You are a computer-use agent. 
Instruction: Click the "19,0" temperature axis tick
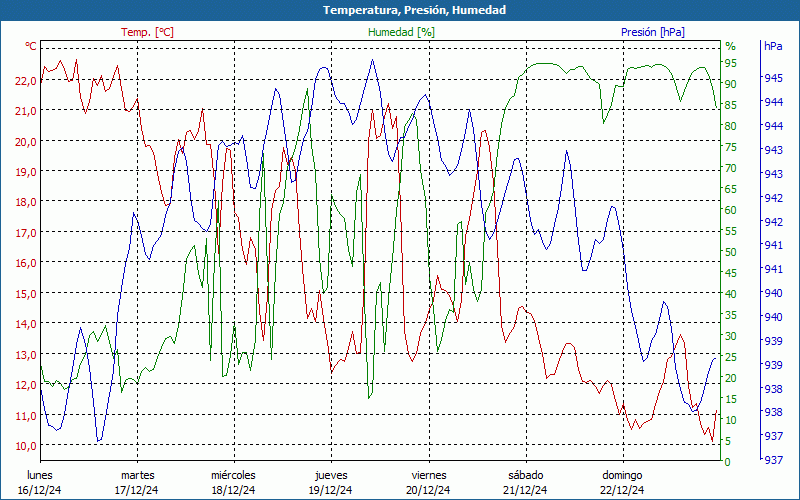click(x=27, y=171)
